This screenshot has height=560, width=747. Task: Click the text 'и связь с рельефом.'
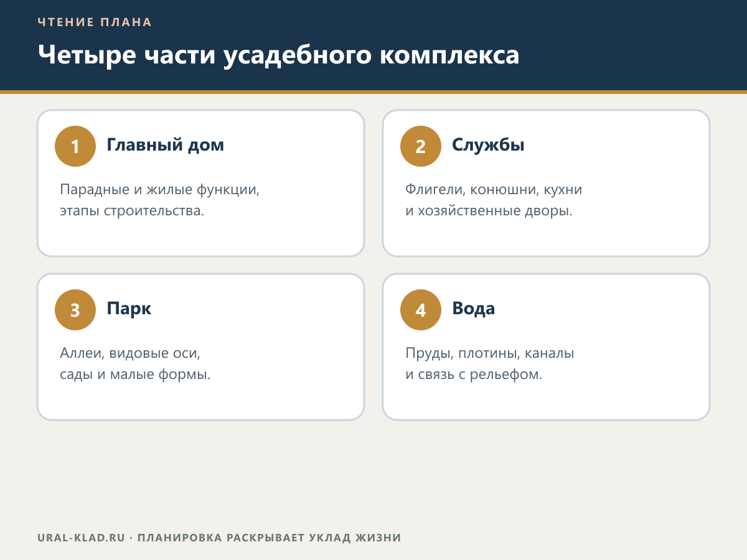(x=474, y=375)
